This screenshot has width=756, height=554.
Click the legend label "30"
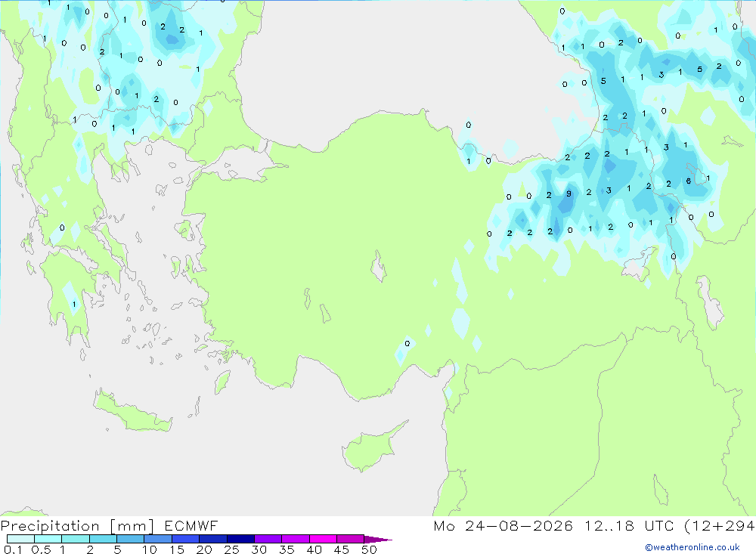(259, 549)
